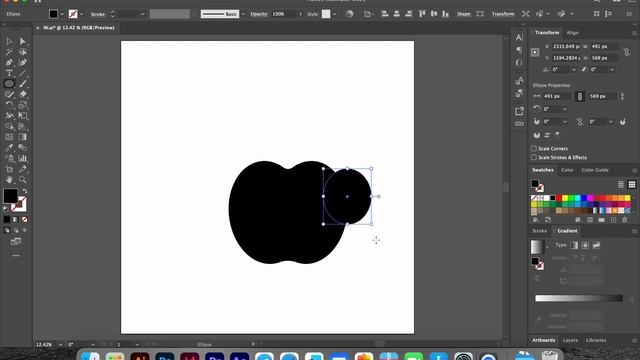
Task: Switch to the Align tab
Action: tap(573, 33)
